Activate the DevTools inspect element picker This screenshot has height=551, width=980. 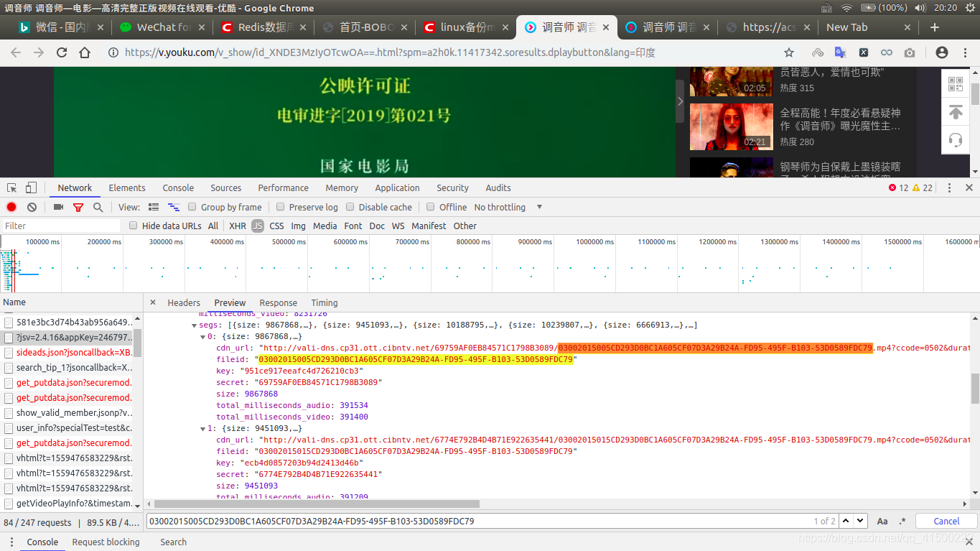[12, 187]
